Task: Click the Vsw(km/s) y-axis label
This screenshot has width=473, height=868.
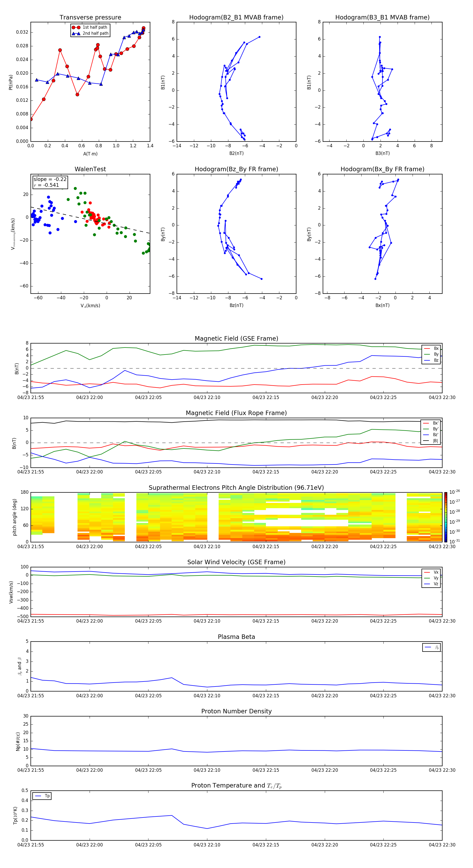Action: 11,592
